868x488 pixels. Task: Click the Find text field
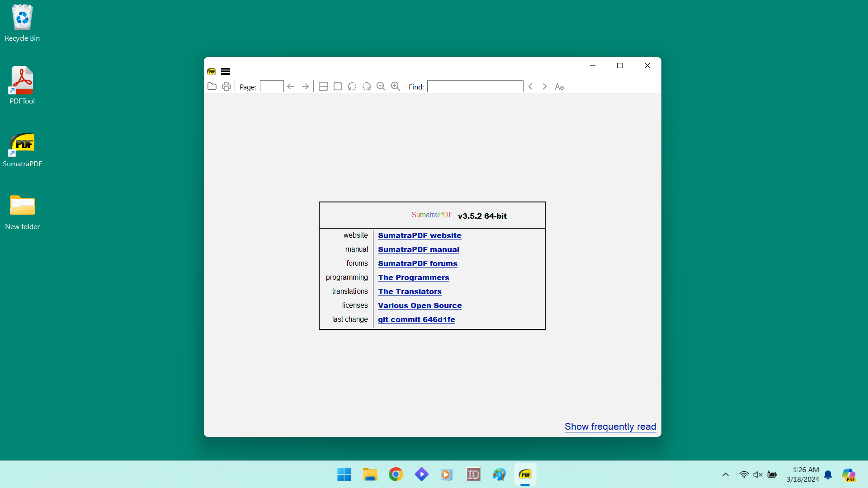coord(475,86)
